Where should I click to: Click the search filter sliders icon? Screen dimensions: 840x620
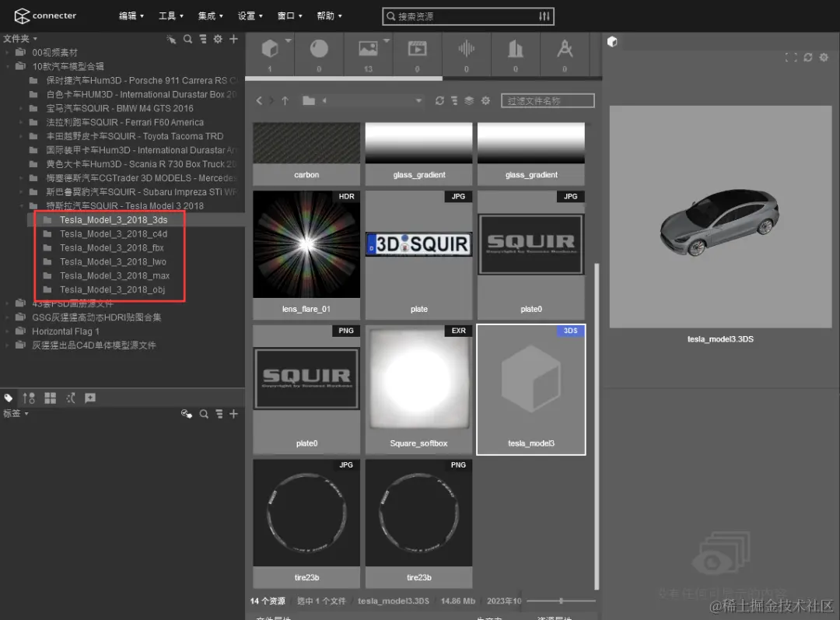[544, 16]
